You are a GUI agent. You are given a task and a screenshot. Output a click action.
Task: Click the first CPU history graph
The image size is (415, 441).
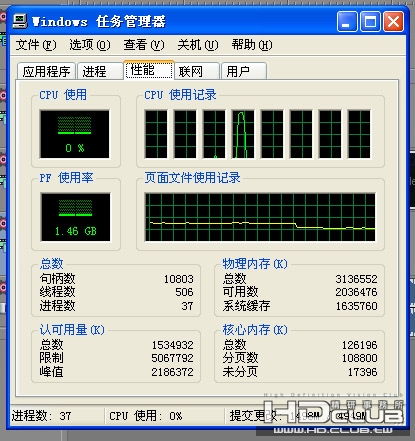pos(156,134)
